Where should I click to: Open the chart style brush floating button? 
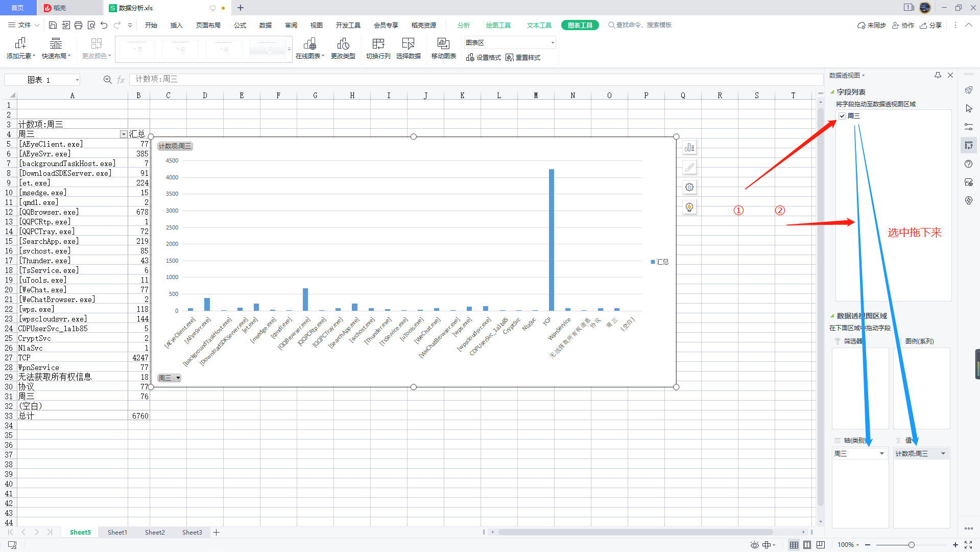689,167
